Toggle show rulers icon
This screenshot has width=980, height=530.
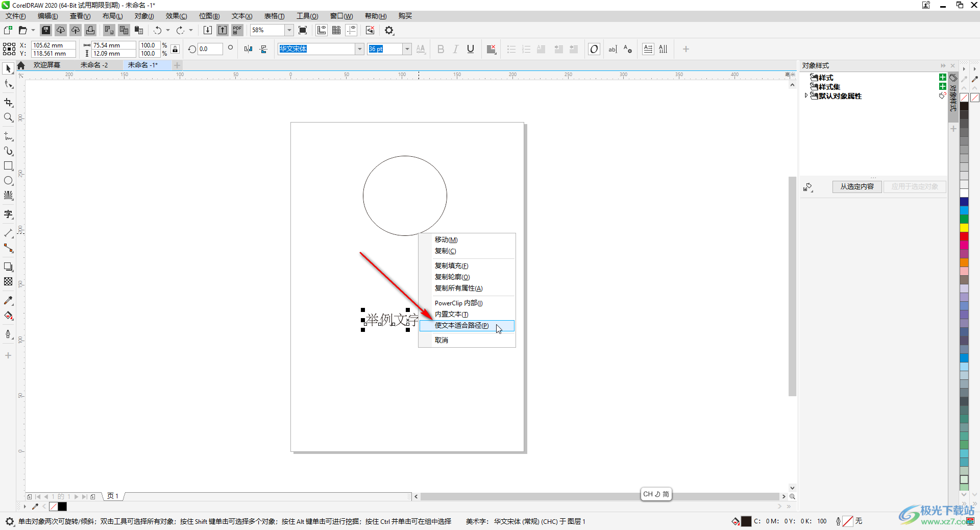(x=322, y=30)
